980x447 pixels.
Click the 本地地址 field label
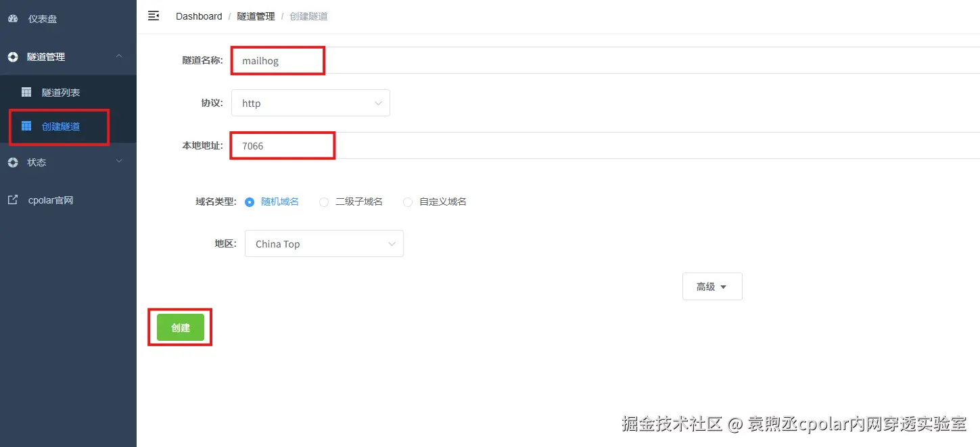tap(202, 145)
